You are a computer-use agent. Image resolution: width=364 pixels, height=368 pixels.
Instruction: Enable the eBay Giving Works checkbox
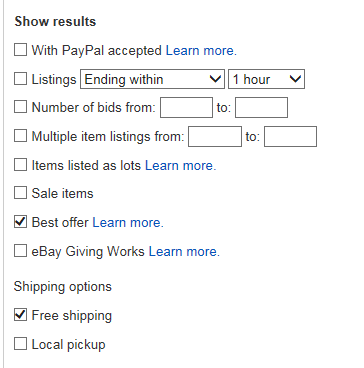pos(20,251)
